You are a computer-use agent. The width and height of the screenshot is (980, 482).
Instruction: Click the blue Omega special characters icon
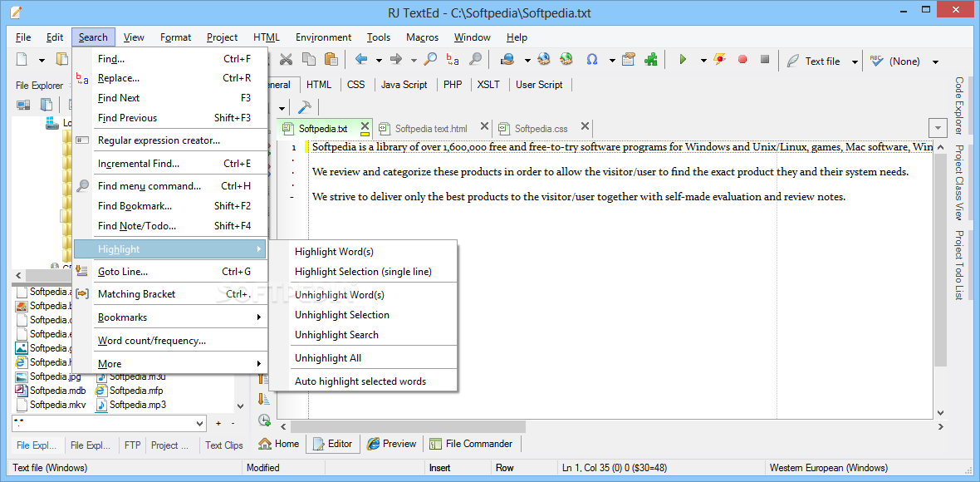tap(592, 59)
